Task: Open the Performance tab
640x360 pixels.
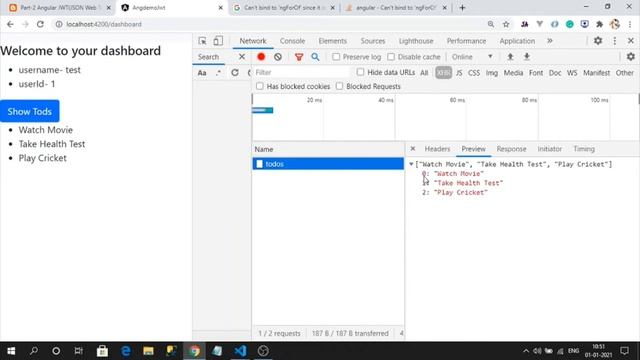Action: coord(466,41)
